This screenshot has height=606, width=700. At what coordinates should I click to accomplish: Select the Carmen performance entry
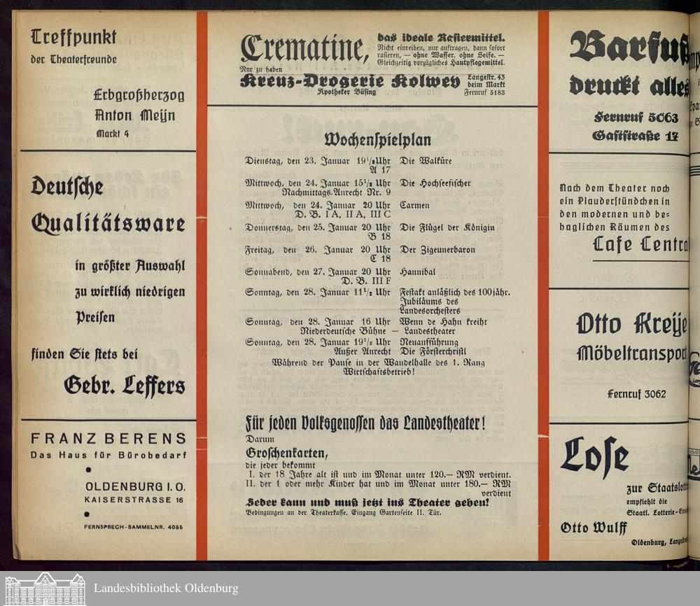415,206
